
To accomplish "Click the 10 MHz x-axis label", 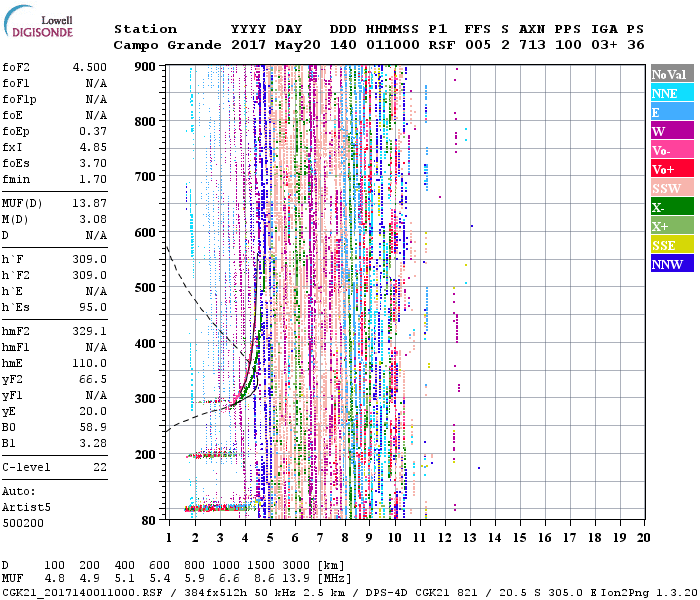I will point(395,538).
